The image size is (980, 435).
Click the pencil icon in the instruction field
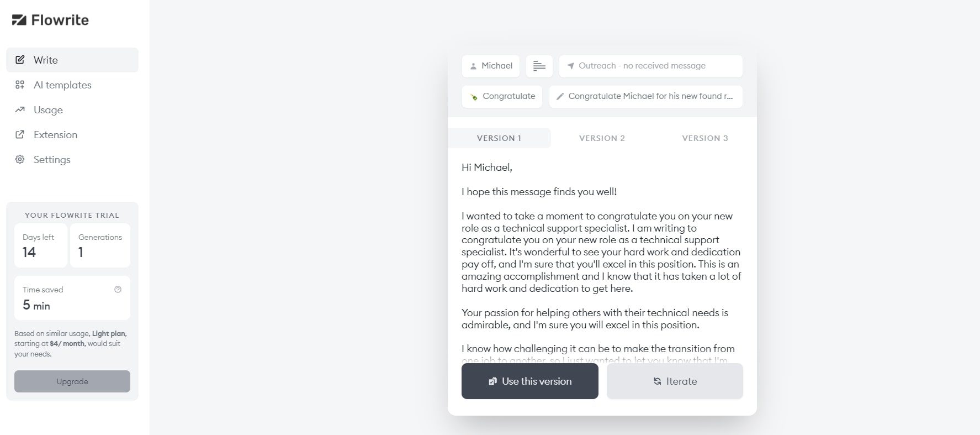pos(560,96)
